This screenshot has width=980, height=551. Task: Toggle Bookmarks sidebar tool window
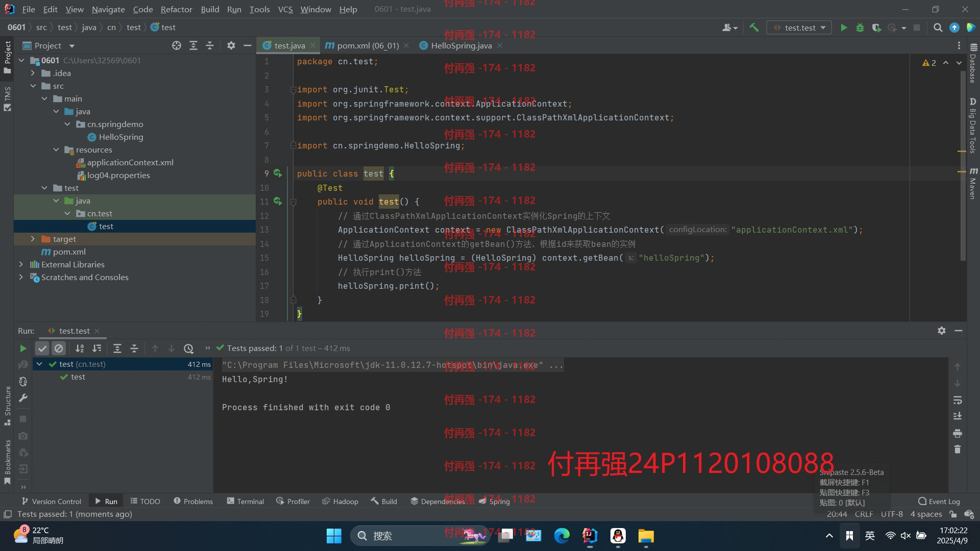pos(7,462)
